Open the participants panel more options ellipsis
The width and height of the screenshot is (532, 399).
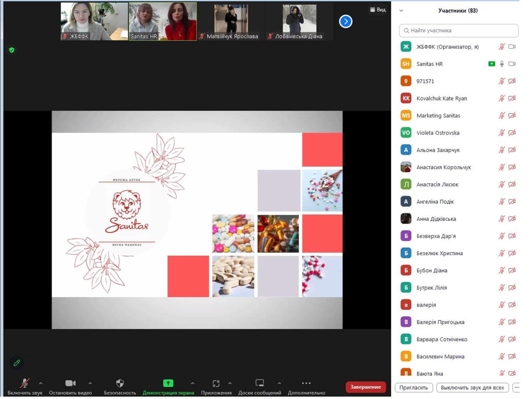pyautogui.click(x=516, y=388)
